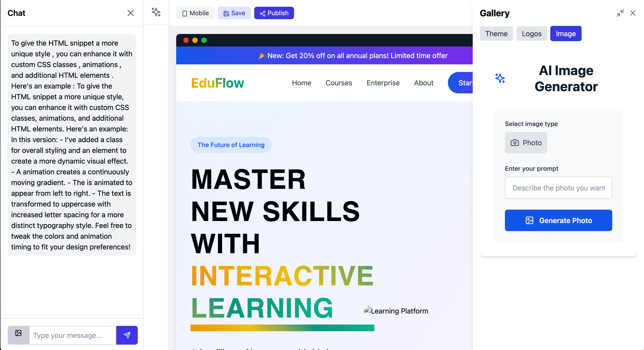Click the prompt input field in Gallery
The width and height of the screenshot is (644, 350).
(559, 188)
